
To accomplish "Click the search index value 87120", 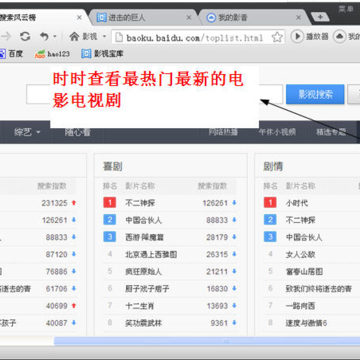I will (x=57, y=255).
